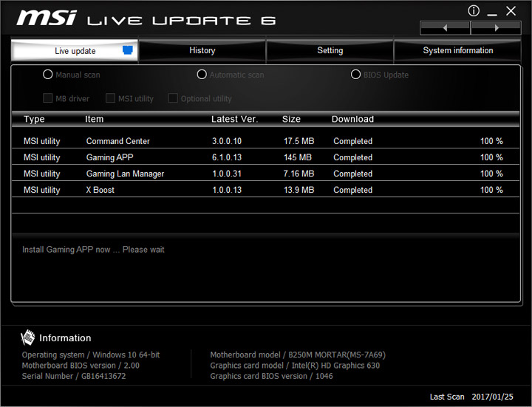Click the Last Scan date 2017/01/25

click(x=492, y=397)
